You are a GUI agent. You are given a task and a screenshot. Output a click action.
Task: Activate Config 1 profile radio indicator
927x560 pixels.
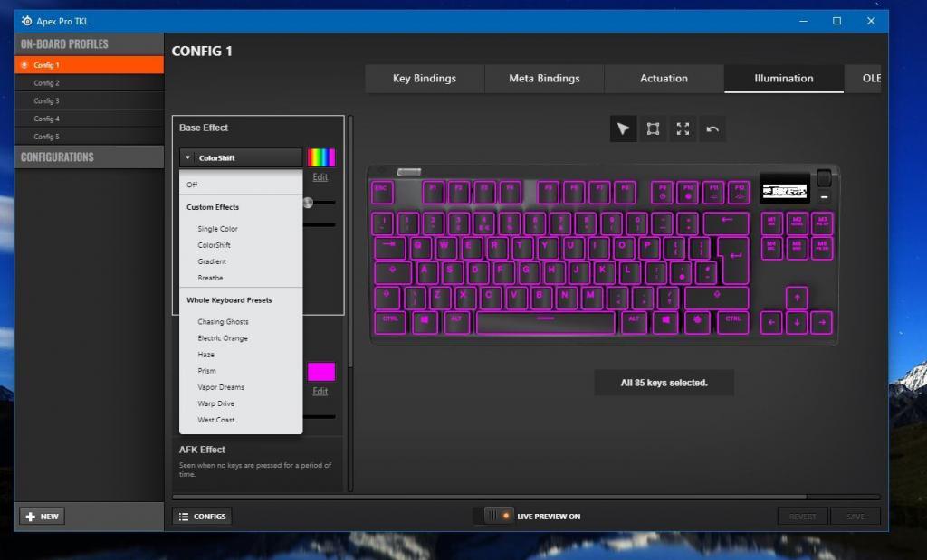point(24,65)
